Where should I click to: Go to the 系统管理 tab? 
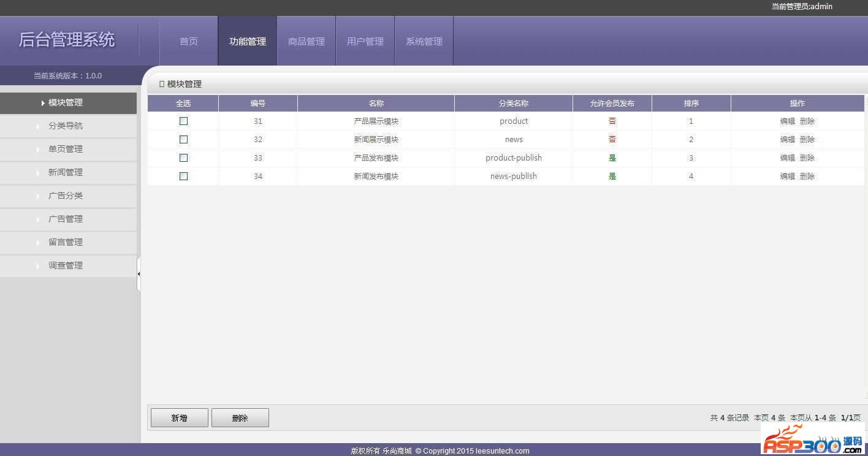[424, 42]
